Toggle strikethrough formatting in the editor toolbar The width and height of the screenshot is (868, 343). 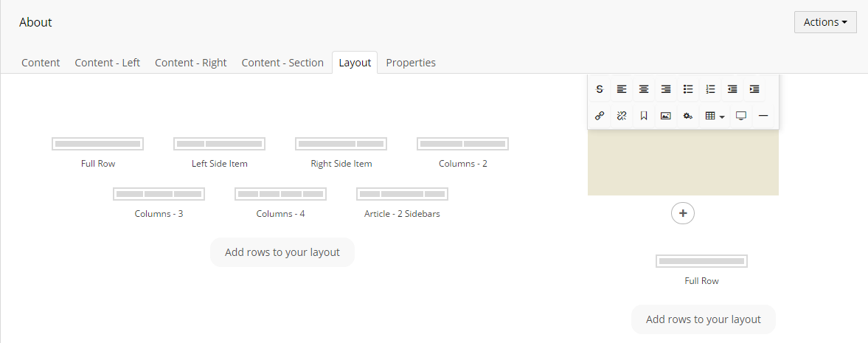click(x=600, y=89)
